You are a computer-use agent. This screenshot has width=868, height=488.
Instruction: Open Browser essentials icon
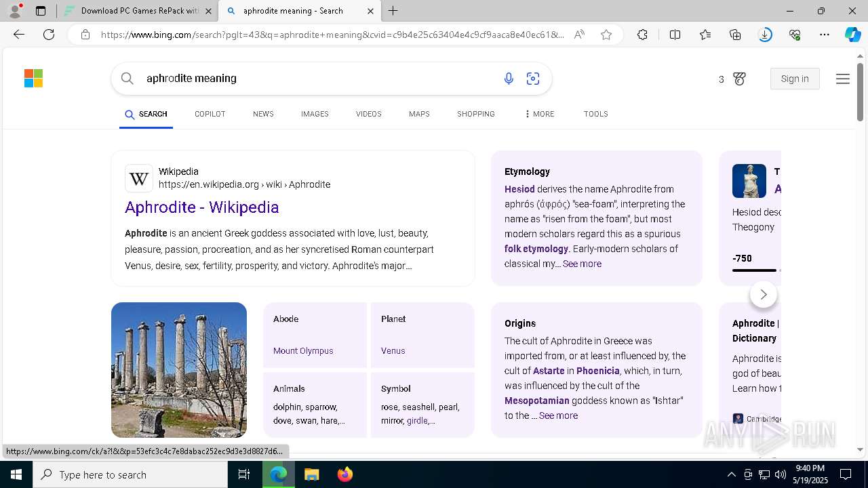pos(795,35)
